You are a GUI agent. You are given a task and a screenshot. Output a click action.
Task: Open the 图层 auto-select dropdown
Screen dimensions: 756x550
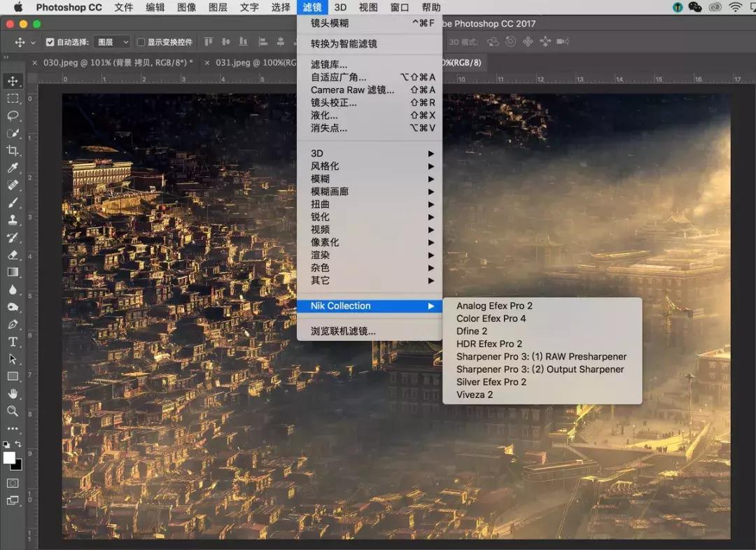tap(112, 42)
